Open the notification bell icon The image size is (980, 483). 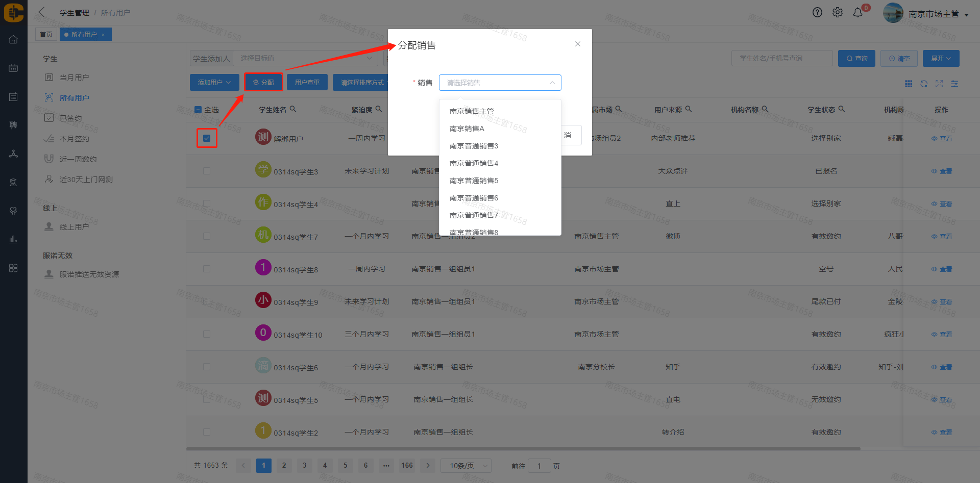point(858,13)
